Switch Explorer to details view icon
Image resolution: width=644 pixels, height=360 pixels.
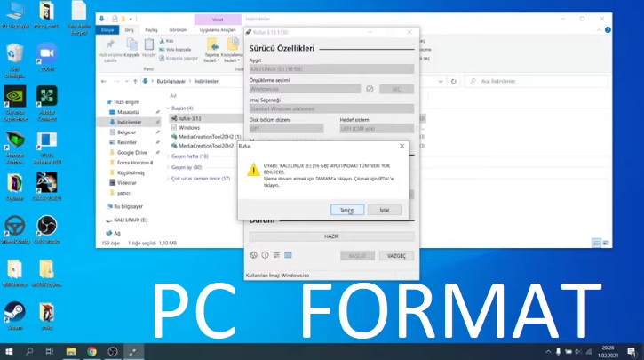coord(596,243)
